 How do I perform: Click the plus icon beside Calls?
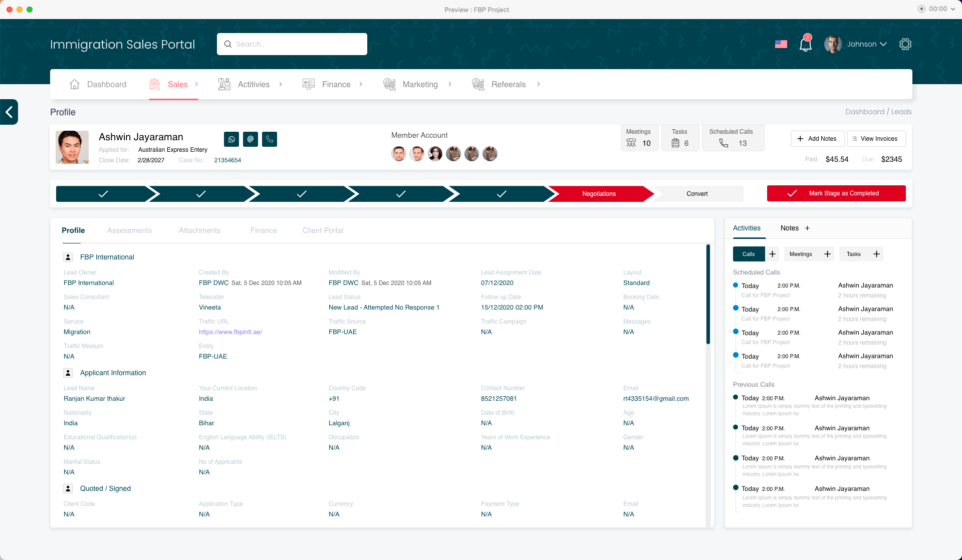(773, 254)
